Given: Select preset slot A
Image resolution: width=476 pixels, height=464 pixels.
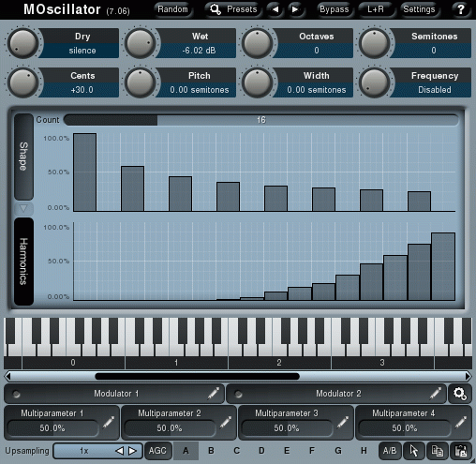Looking at the screenshot, I should (186, 451).
